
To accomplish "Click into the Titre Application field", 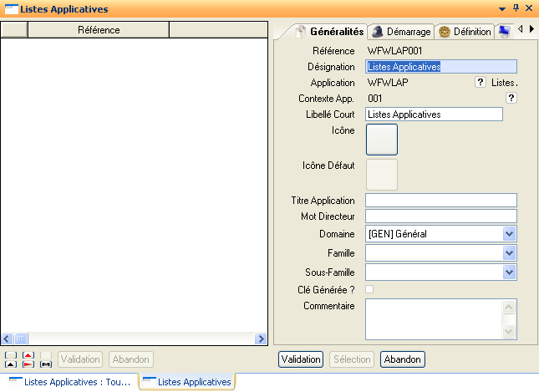I will click(x=441, y=200).
